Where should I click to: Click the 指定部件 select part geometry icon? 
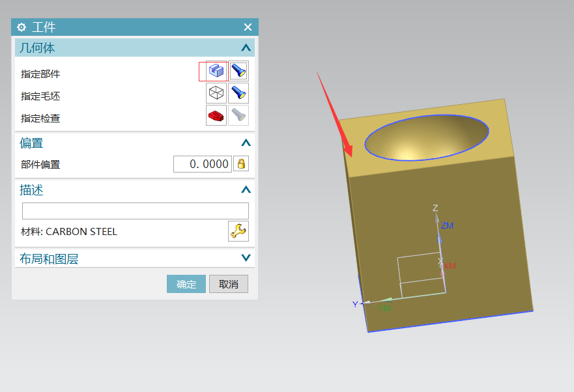pos(216,71)
